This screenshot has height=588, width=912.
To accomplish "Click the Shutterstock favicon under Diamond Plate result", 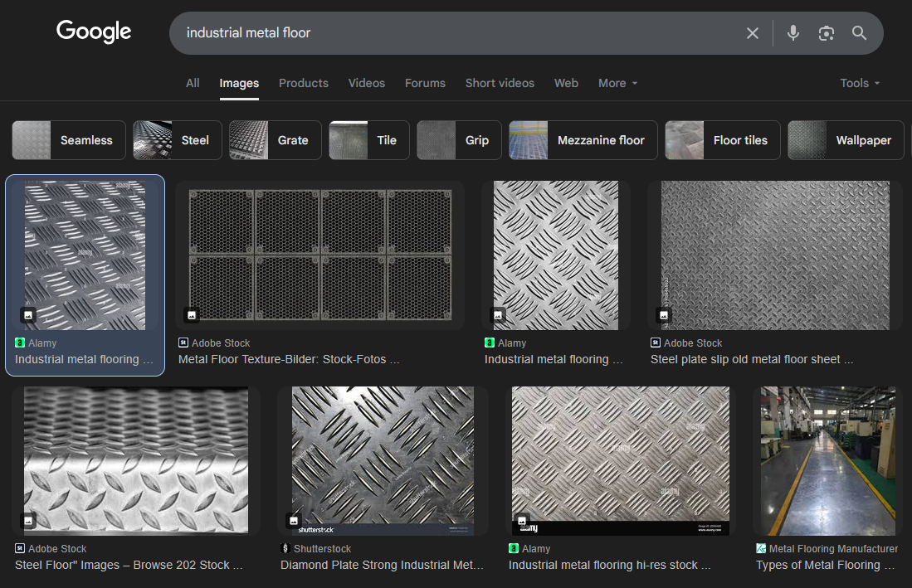I will pos(285,548).
